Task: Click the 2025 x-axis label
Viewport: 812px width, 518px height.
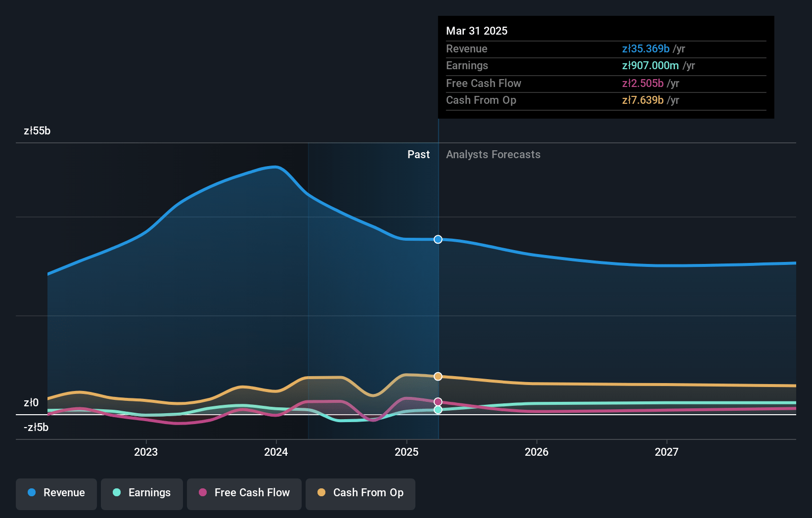Action: point(406,452)
